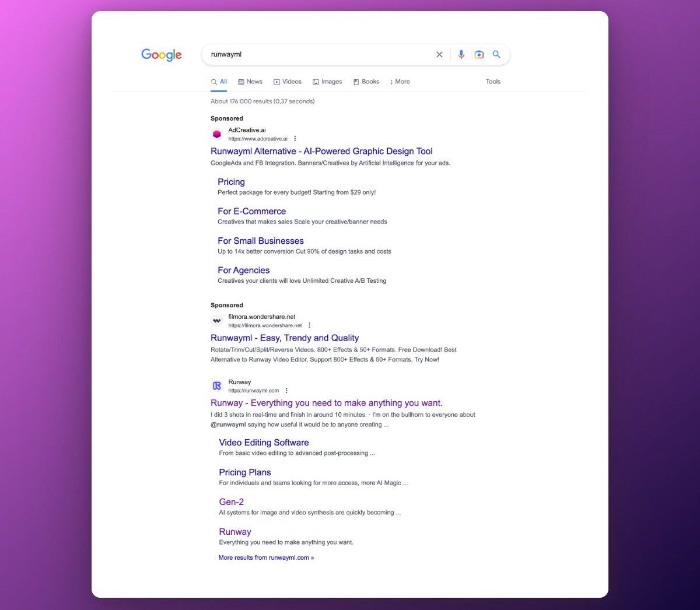
Task: Expand the More search options menu
Action: [400, 82]
